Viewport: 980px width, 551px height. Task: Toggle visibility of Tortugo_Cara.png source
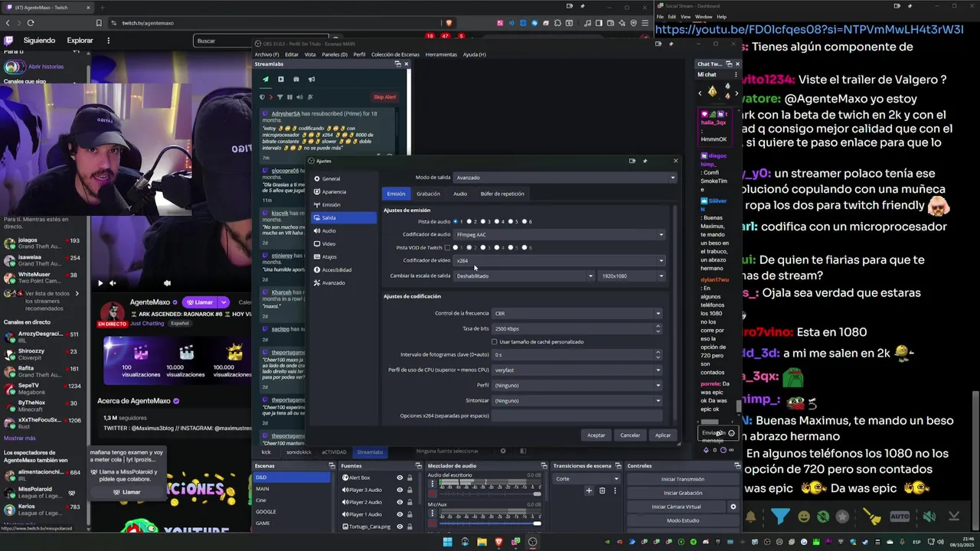(399, 527)
